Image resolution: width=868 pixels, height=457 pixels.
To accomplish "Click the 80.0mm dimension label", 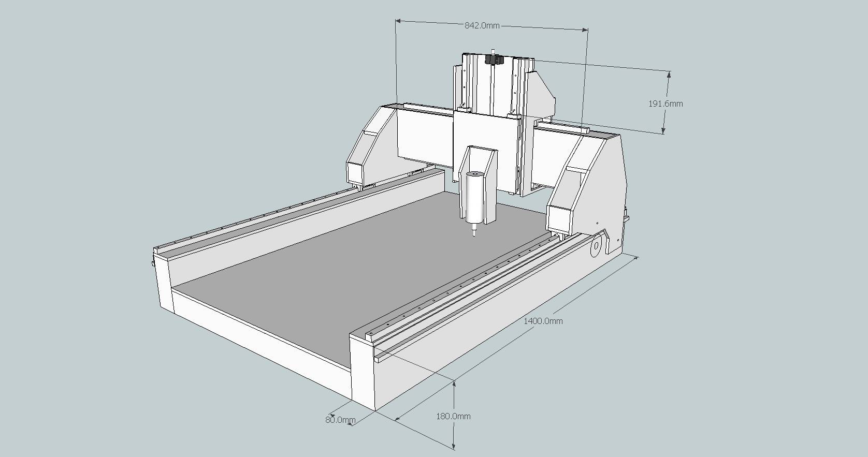I will point(340,420).
